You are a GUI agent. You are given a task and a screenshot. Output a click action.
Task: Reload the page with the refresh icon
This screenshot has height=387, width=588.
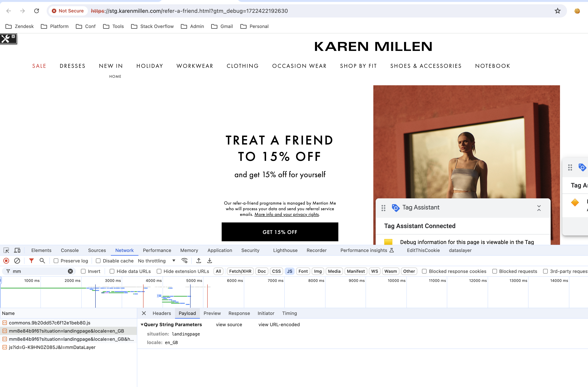click(x=37, y=11)
